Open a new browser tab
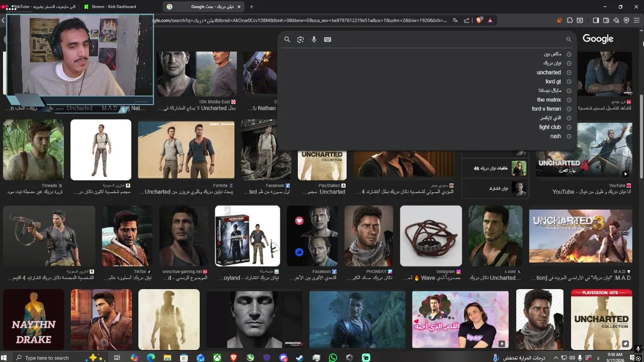The image size is (644, 362). pyautogui.click(x=252, y=7)
